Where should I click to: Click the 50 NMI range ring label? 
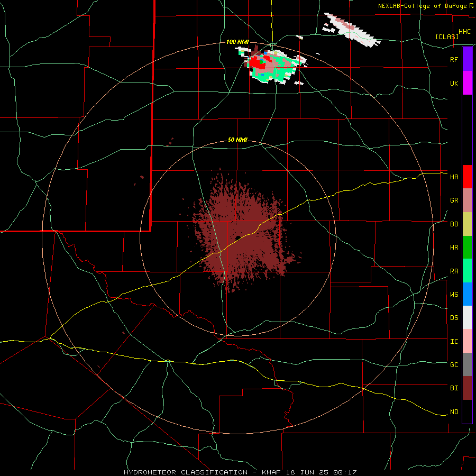click(237, 140)
